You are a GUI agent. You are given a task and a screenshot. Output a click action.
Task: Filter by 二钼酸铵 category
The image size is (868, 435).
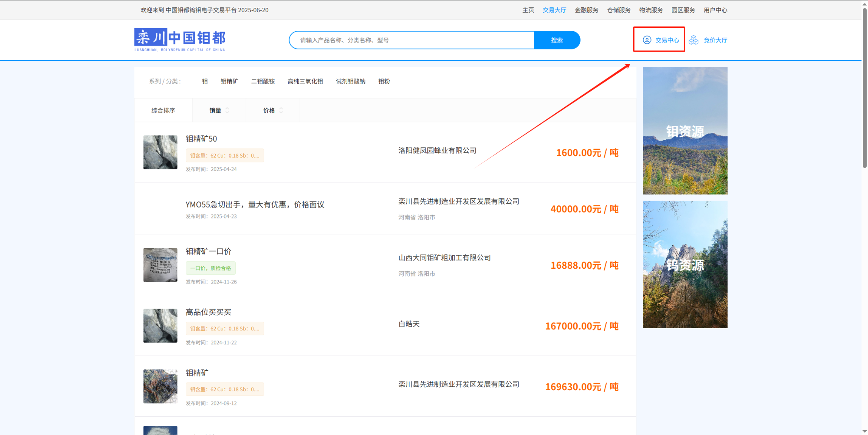click(x=263, y=81)
